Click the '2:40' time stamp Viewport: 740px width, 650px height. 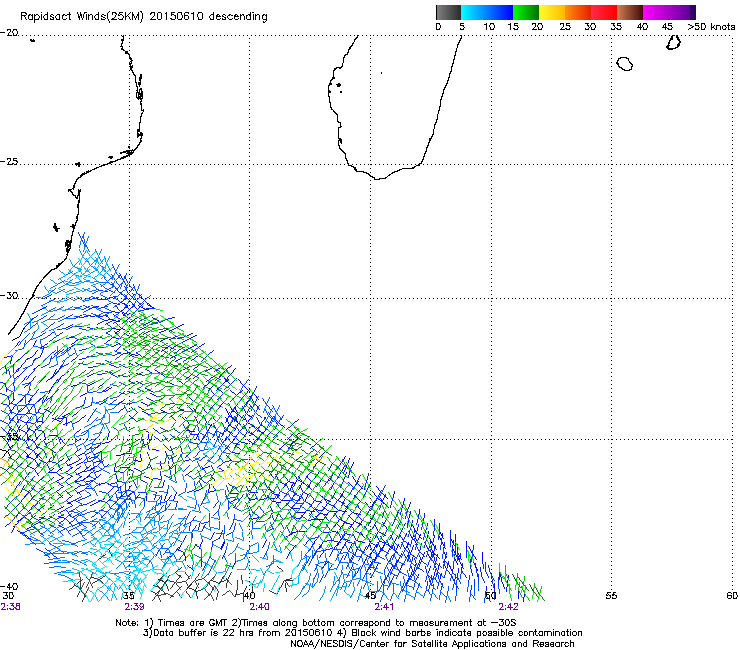(x=260, y=607)
